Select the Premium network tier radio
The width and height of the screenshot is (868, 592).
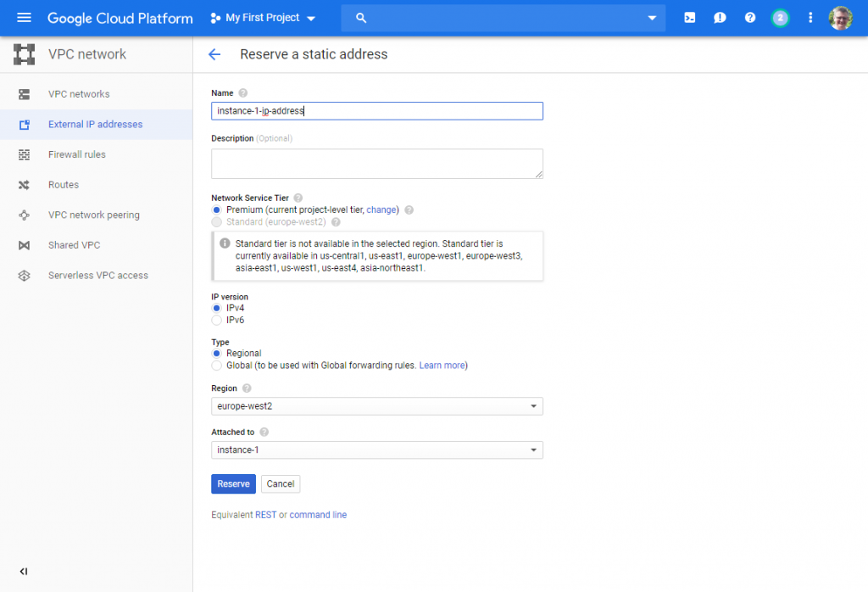[216, 209]
